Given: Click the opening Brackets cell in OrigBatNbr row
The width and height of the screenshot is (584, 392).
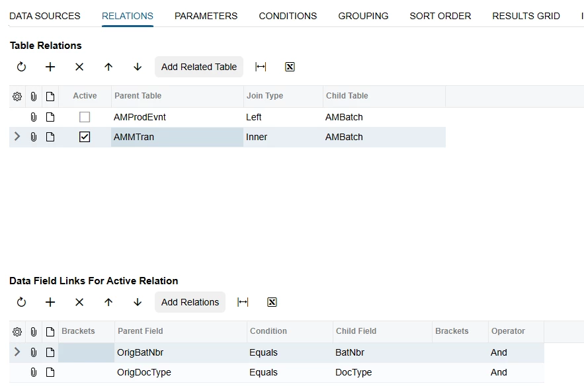Looking at the screenshot, I should pos(87,352).
